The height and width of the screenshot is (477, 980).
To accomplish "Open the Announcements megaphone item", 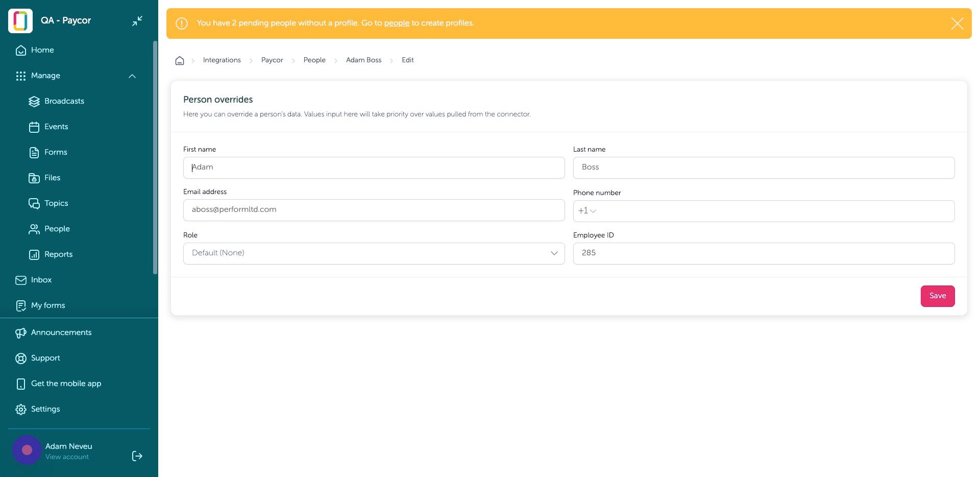I will pos(54,332).
